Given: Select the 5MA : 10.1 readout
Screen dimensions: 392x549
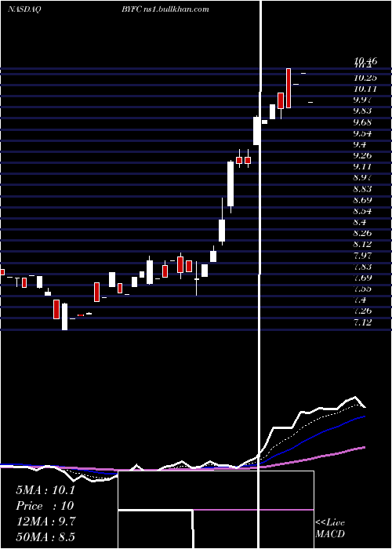Looking at the screenshot, I should (45, 490).
